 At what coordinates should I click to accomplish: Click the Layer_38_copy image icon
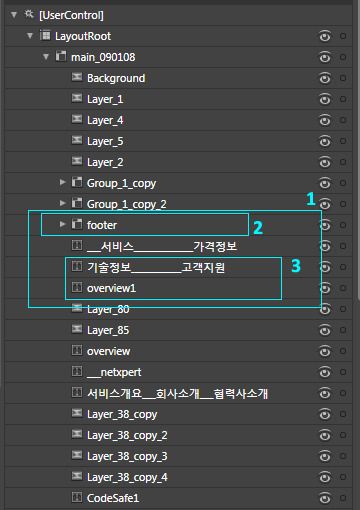click(77, 413)
